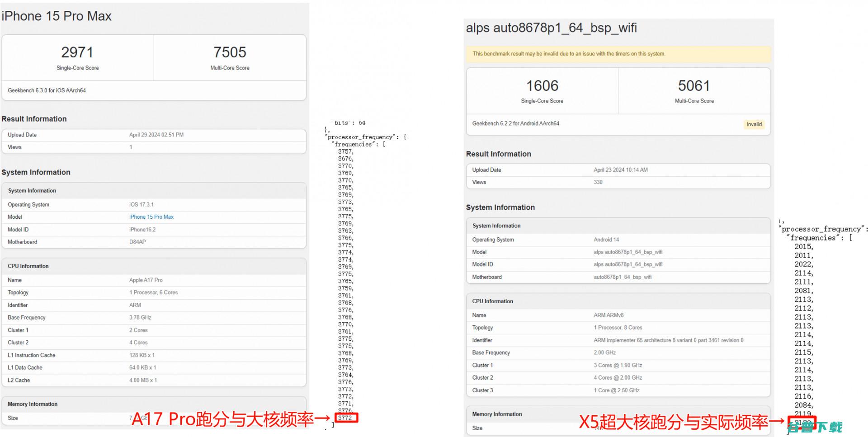Click the alps motherboard value auto8678p1_64_bsp_wifi
This screenshot has height=437, width=868.
[x=623, y=277]
